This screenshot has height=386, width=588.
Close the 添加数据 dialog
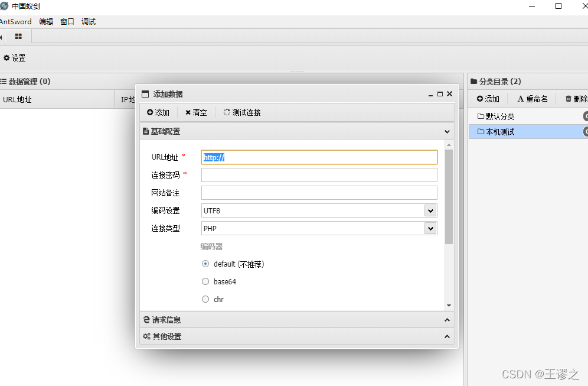tap(450, 93)
